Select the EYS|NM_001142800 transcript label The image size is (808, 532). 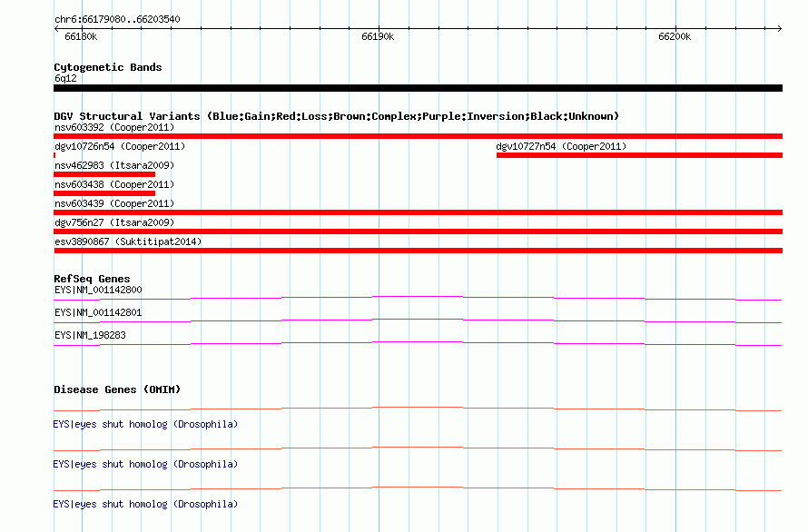click(x=98, y=290)
